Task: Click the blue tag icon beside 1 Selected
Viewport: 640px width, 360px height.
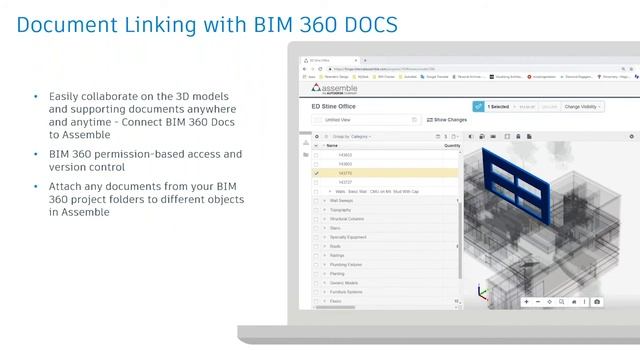Action: pyautogui.click(x=478, y=107)
